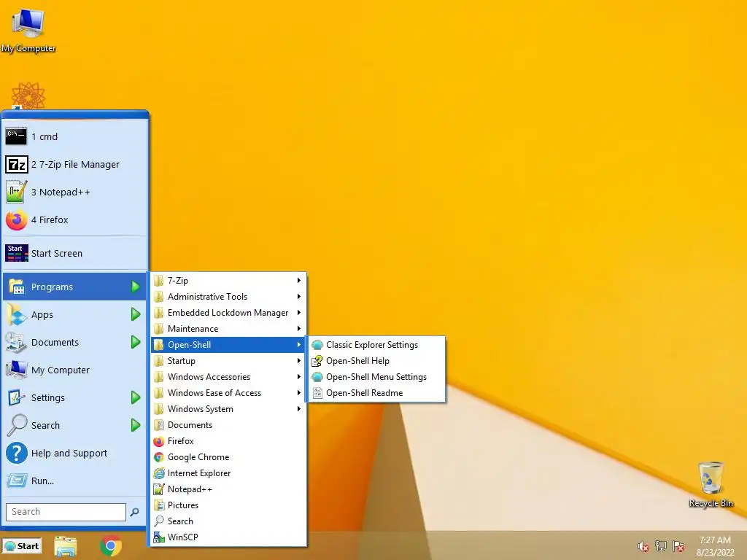Click Chrome icon on the taskbar
This screenshot has height=560, width=747.
click(111, 545)
